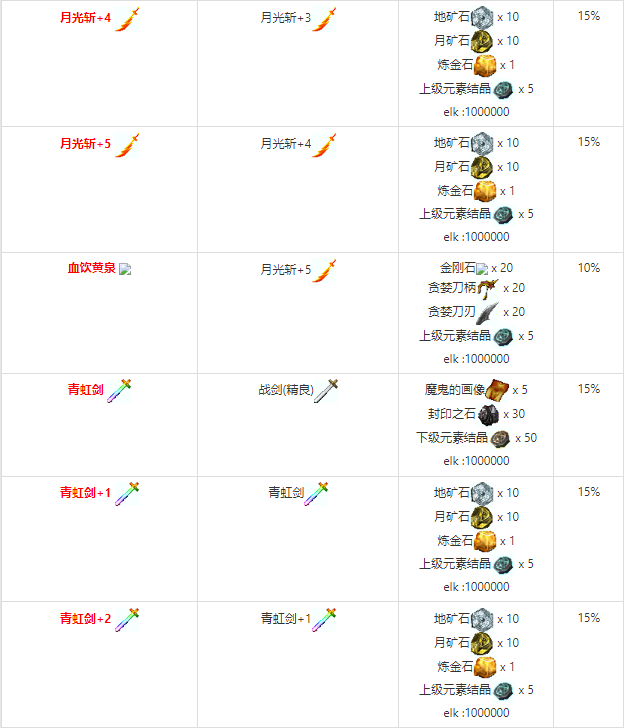Click the 月光斩+4 flame sword icon
The height and width of the screenshot is (728, 624).
coord(127,20)
